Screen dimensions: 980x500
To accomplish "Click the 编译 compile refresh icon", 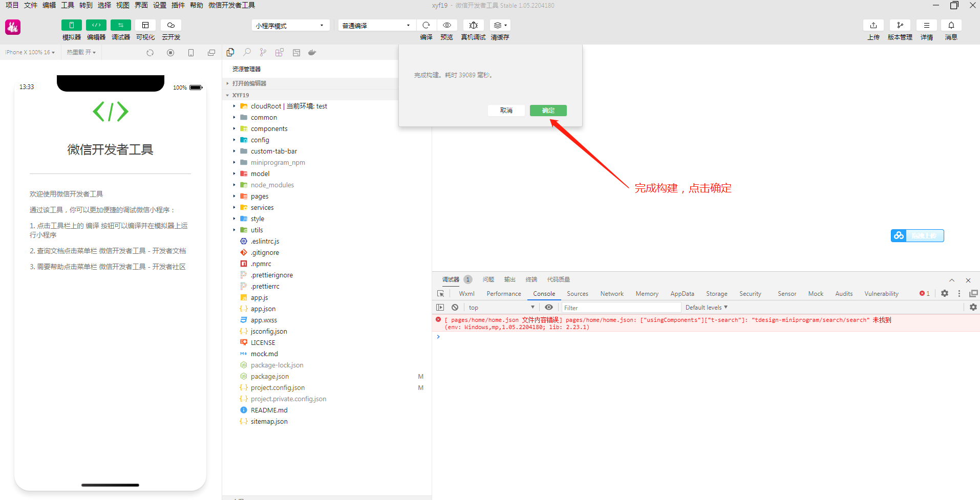I will coord(426,25).
